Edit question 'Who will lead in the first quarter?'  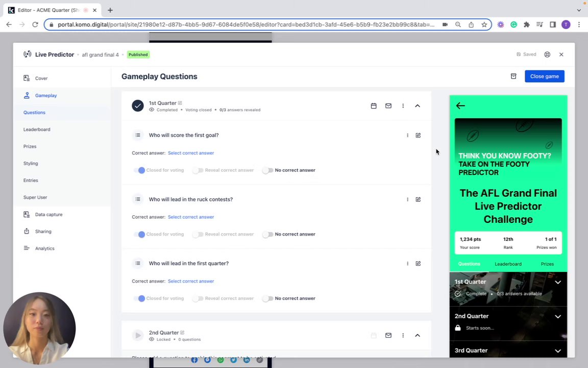click(x=418, y=264)
